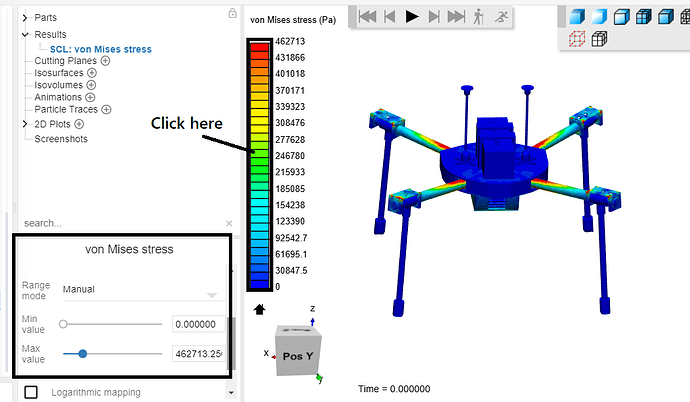
Task: Add a new Isosurface with plus icon
Action: pos(92,73)
